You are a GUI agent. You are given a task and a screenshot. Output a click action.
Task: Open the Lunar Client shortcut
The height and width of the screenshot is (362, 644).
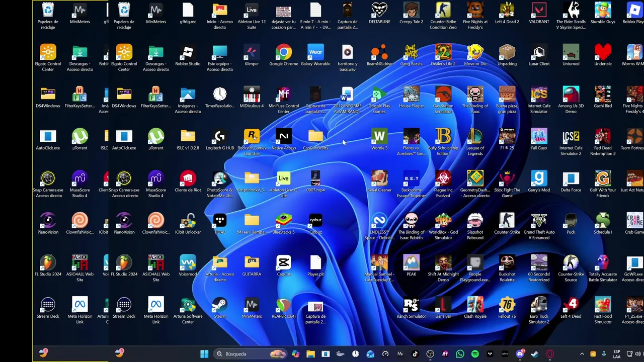[539, 56]
